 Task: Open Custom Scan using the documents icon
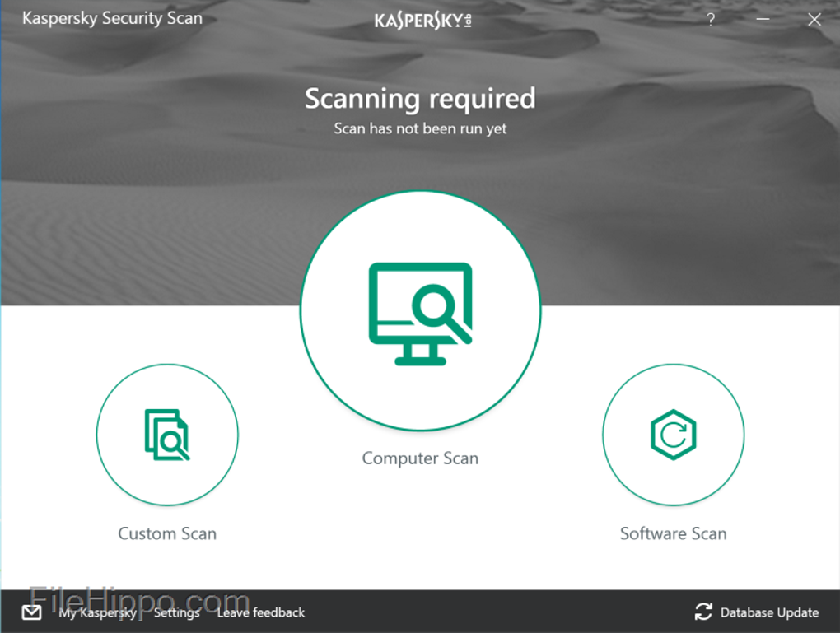pos(167,434)
